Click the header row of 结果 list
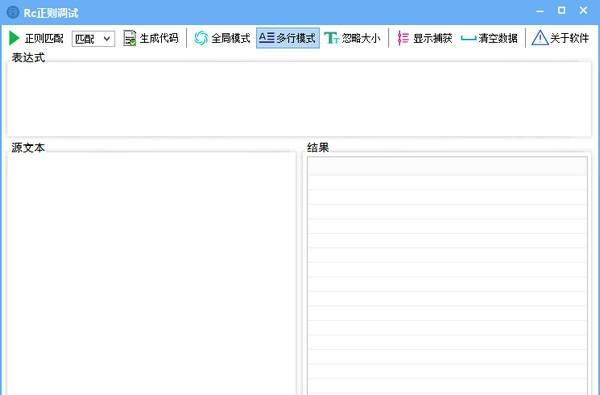The image size is (600, 395). pyautogui.click(x=447, y=166)
